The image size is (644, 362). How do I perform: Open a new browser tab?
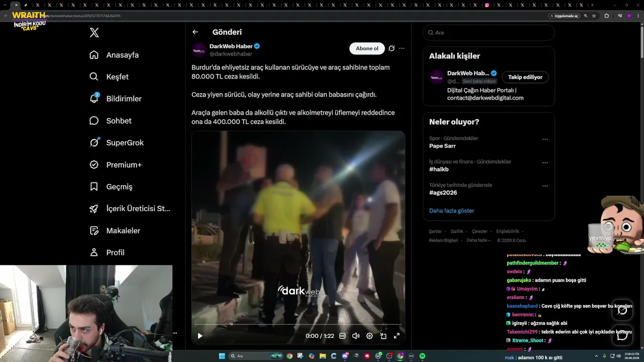pyautogui.click(x=592, y=5)
